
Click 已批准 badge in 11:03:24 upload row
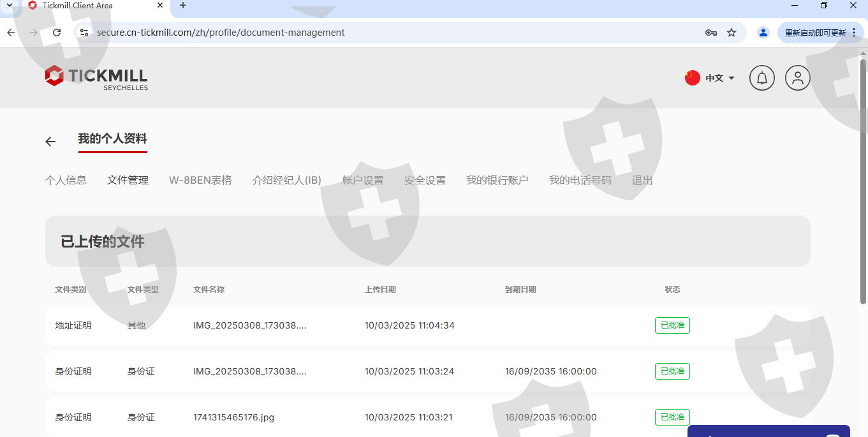coord(672,371)
